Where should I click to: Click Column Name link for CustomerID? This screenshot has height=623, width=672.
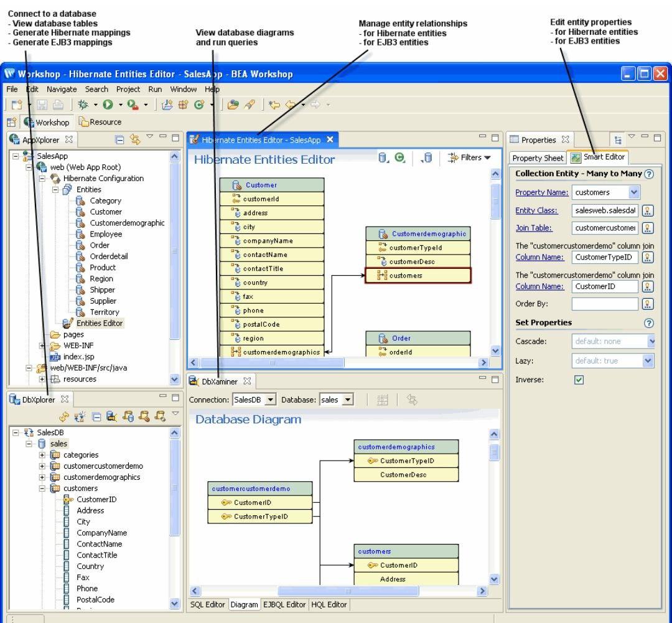coord(539,286)
